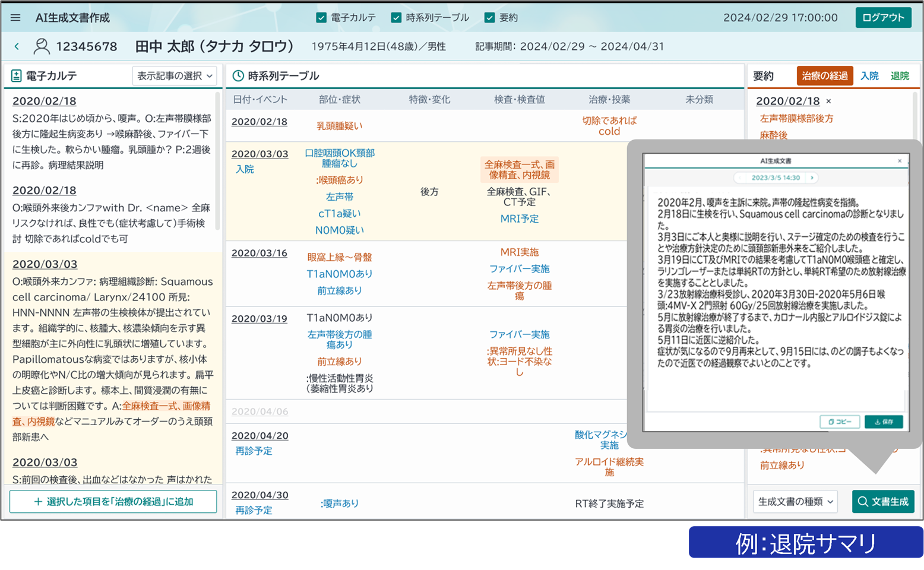The width and height of the screenshot is (924, 570).
Task: Open the hamburger menu
Action: click(15, 18)
